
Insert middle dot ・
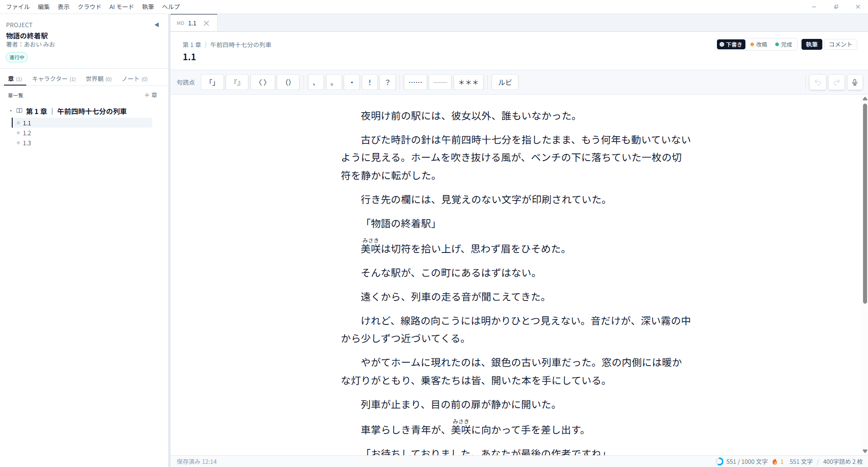point(352,82)
